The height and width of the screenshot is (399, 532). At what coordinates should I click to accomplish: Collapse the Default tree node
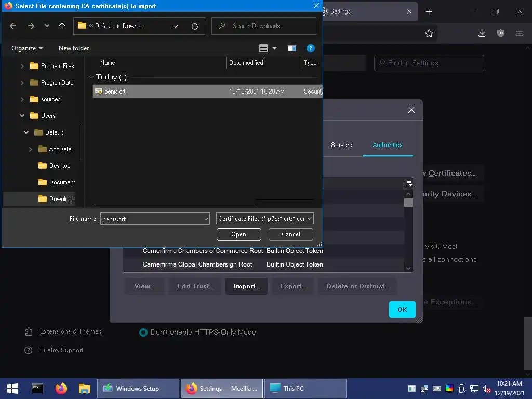coord(26,132)
